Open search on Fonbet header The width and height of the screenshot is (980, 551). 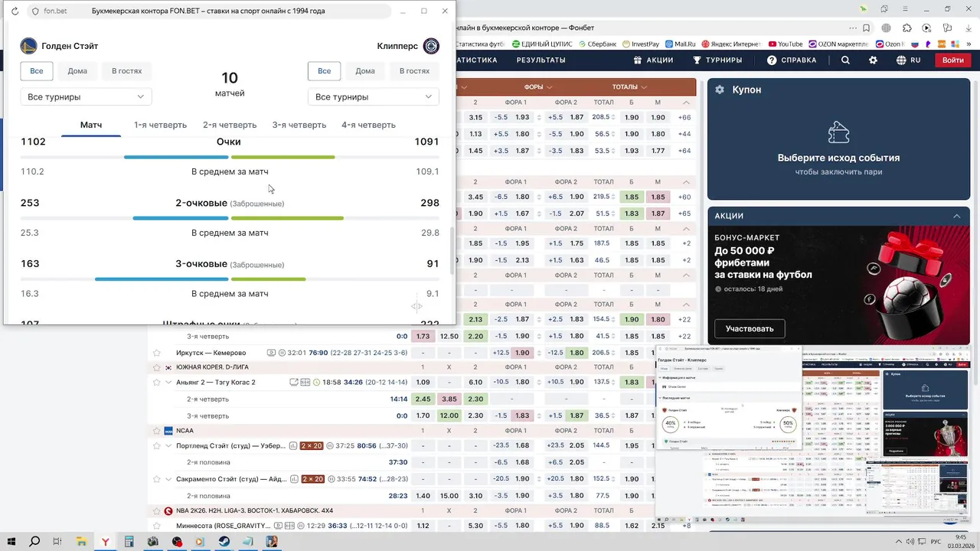coord(845,60)
